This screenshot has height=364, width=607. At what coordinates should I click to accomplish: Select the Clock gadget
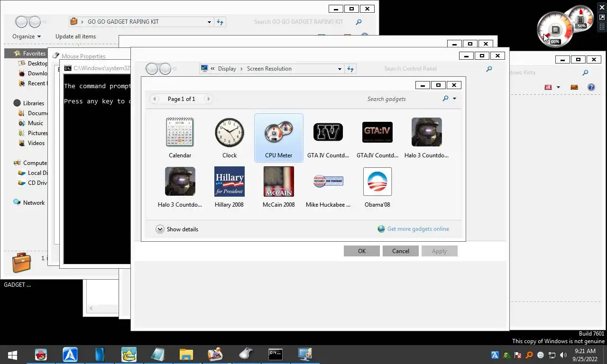(x=230, y=138)
